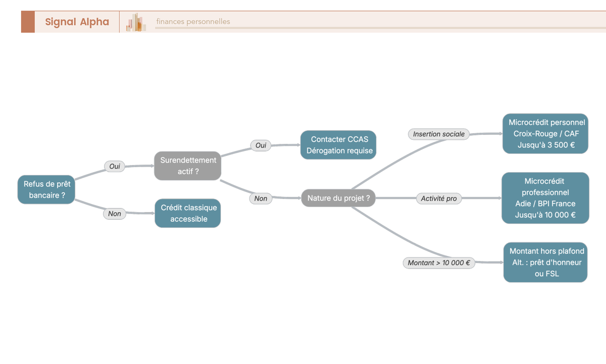Select the finances personnelles header text
Viewport: 606px width, 364px height.
tap(193, 21)
